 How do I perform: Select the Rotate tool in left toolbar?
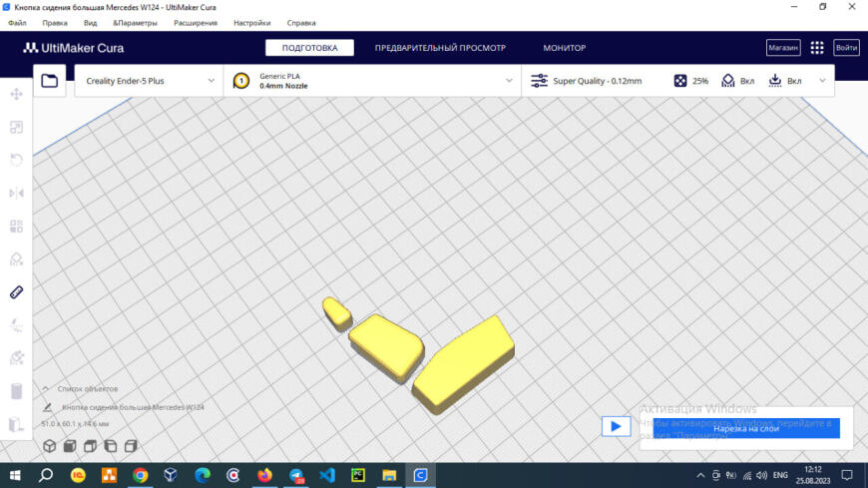(x=16, y=160)
